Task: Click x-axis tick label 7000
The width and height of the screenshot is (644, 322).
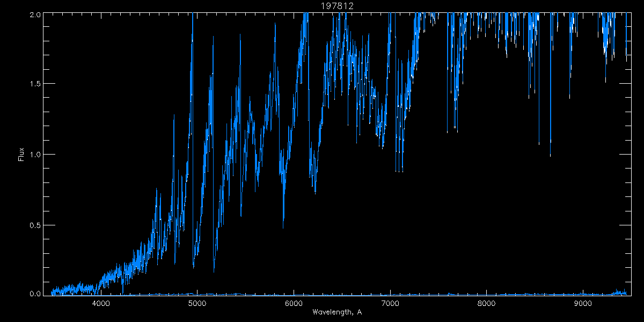Action: [390, 304]
